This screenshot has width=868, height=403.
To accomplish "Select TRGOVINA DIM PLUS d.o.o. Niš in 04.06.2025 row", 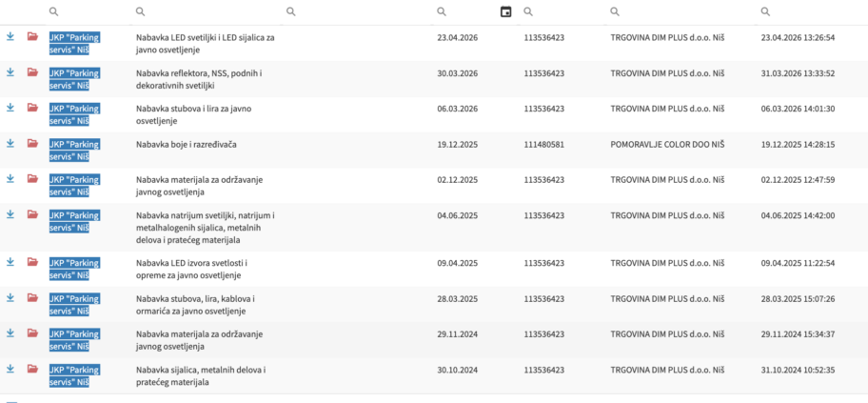I will click(x=667, y=215).
